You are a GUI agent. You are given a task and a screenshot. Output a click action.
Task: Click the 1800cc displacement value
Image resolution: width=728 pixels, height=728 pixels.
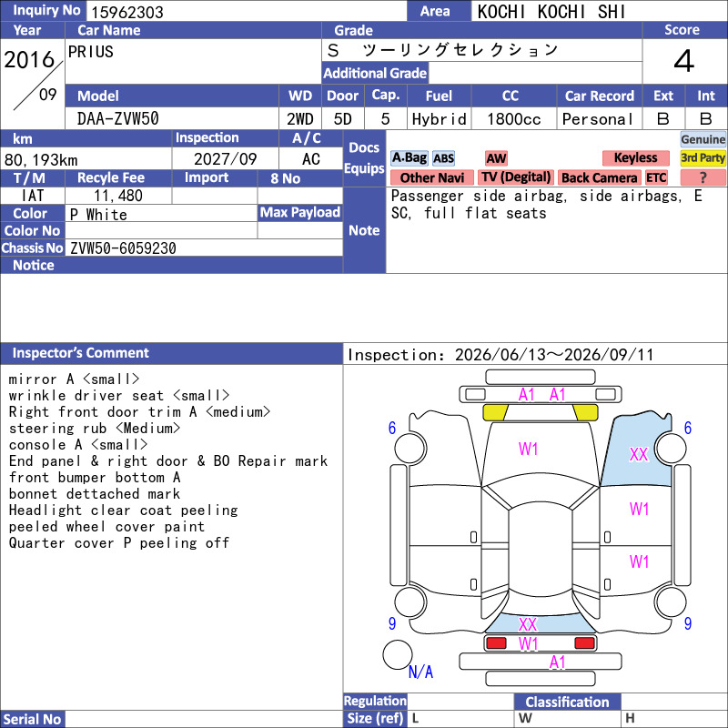tap(514, 119)
